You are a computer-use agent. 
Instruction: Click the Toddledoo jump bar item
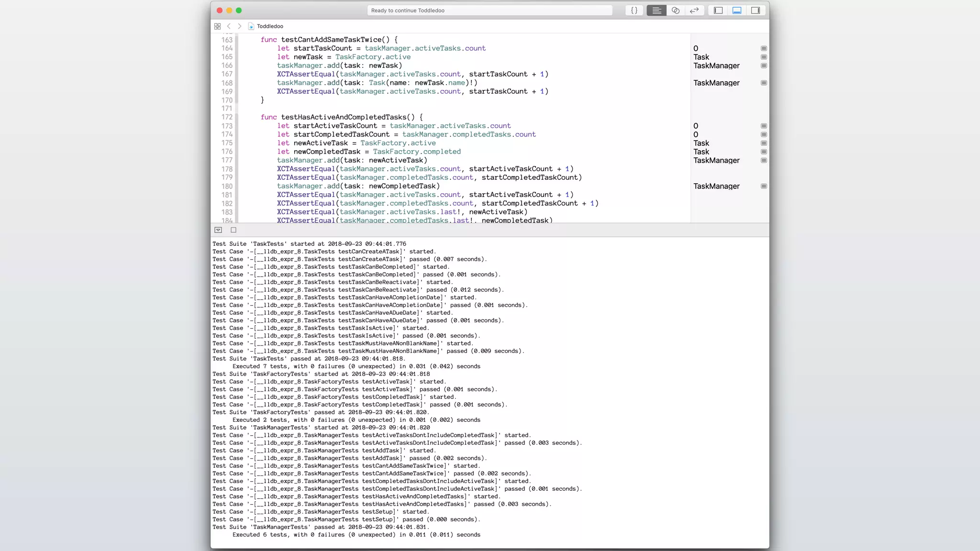tap(270, 26)
